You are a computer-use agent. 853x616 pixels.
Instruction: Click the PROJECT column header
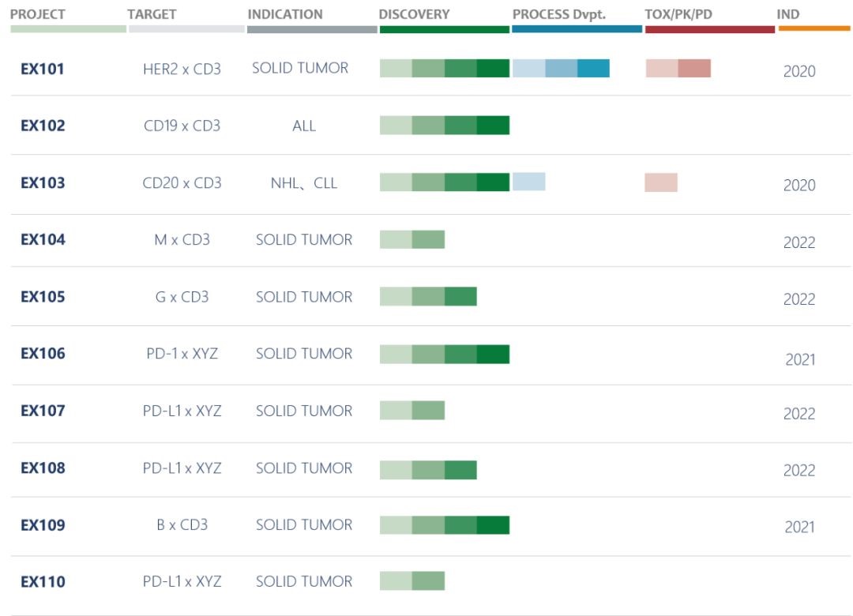pyautogui.click(x=38, y=14)
